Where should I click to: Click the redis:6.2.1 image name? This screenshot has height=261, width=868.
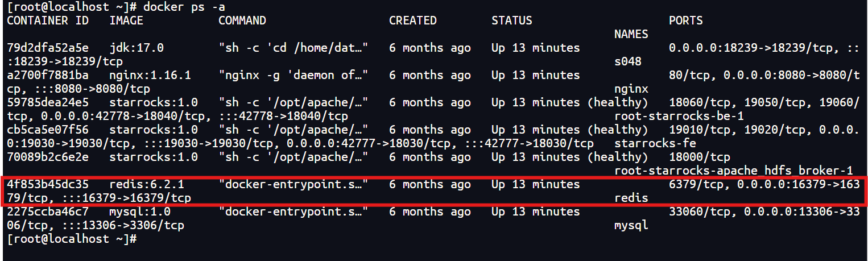(x=147, y=184)
